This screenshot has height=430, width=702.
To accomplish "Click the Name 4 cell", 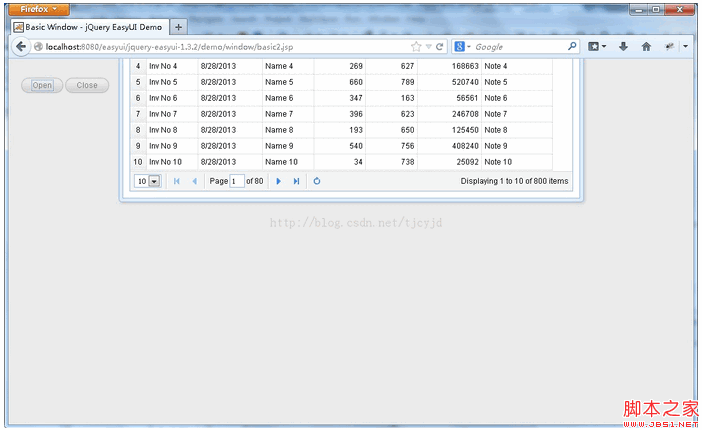I will [x=288, y=66].
